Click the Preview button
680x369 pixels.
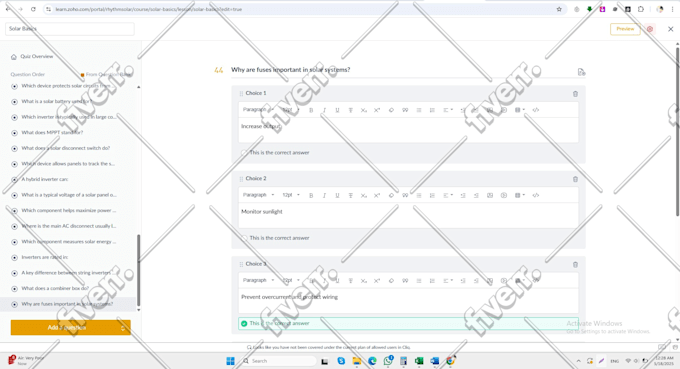[625, 29]
